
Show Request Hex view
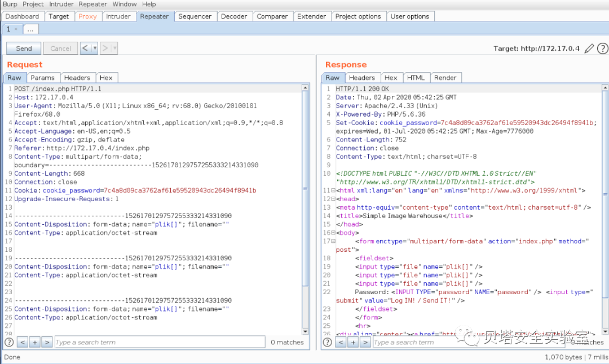tap(106, 78)
